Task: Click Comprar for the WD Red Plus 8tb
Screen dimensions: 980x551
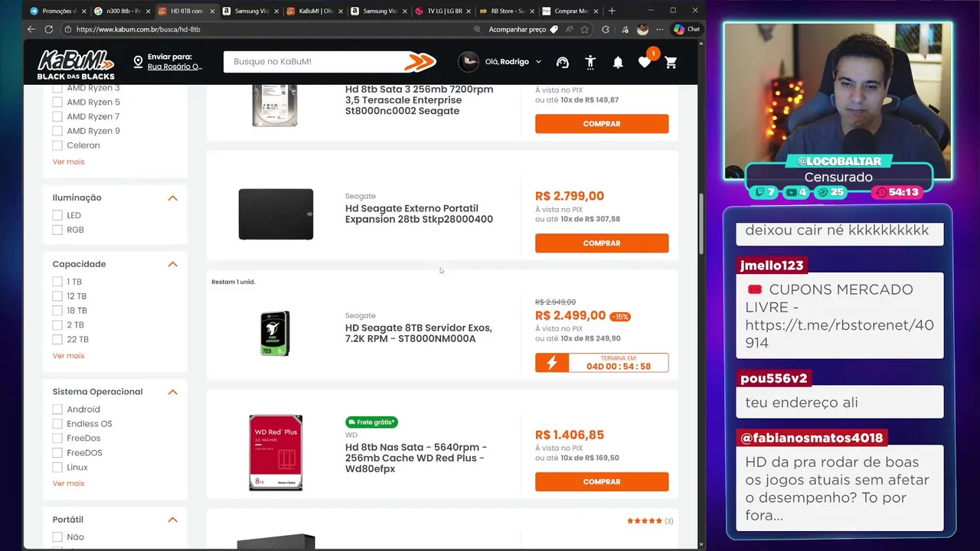Action: 602,482
